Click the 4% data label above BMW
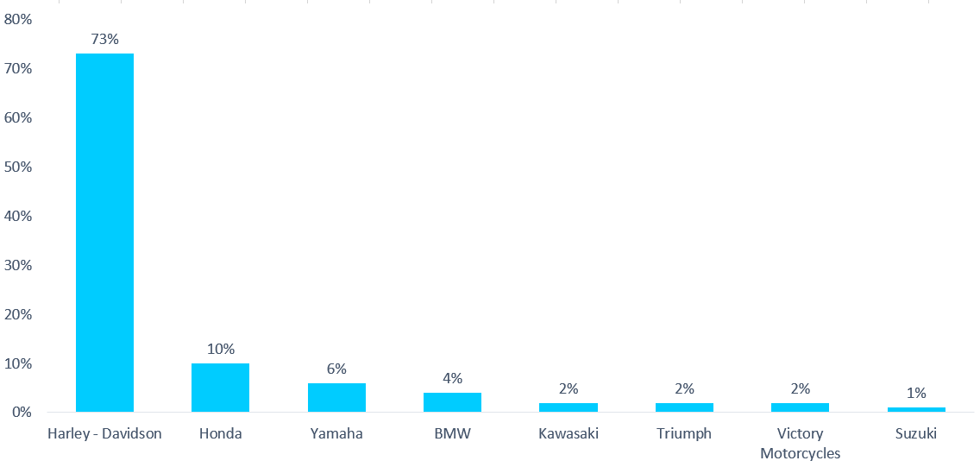The image size is (980, 467). (453, 378)
